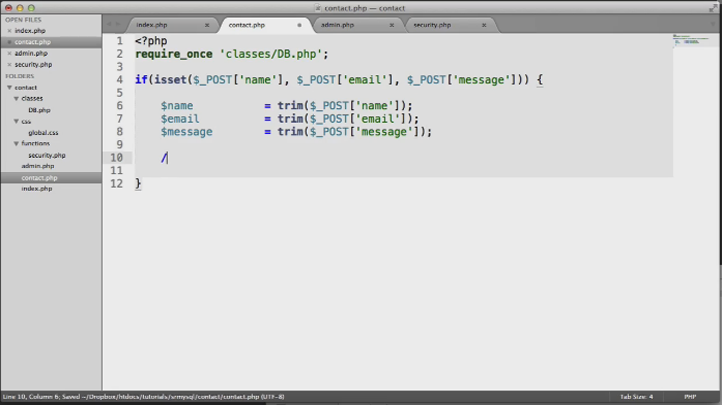
Task: Collapse the contact folder
Action: 9,87
